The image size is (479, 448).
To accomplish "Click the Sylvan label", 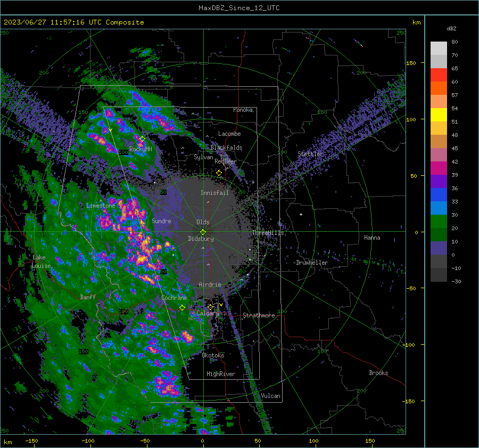I will click(x=203, y=158).
